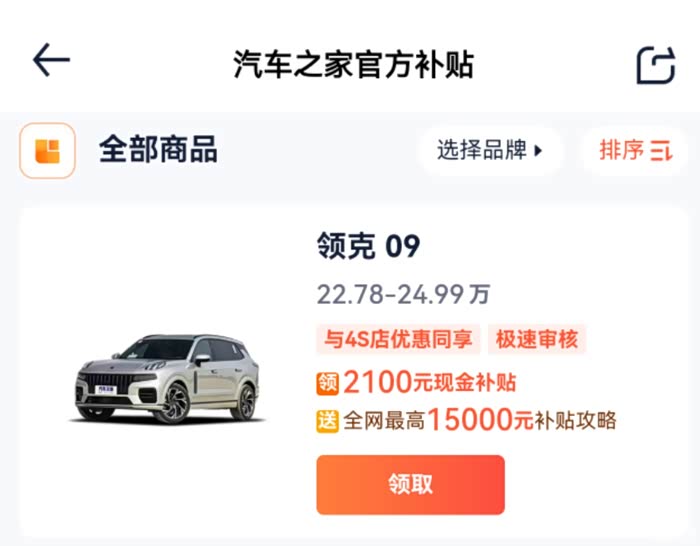Tap the 与4S店优惠同享 tag
This screenshot has width=700, height=546.
399,339
